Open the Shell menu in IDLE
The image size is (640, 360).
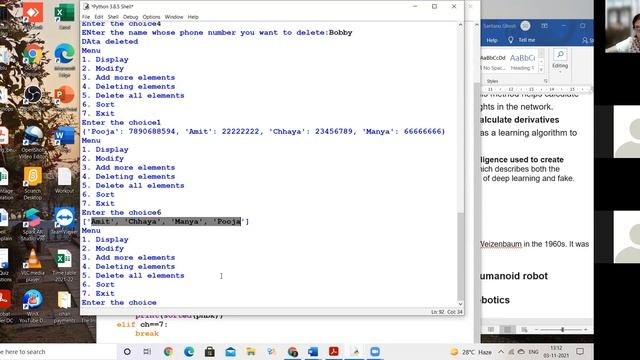(113, 17)
